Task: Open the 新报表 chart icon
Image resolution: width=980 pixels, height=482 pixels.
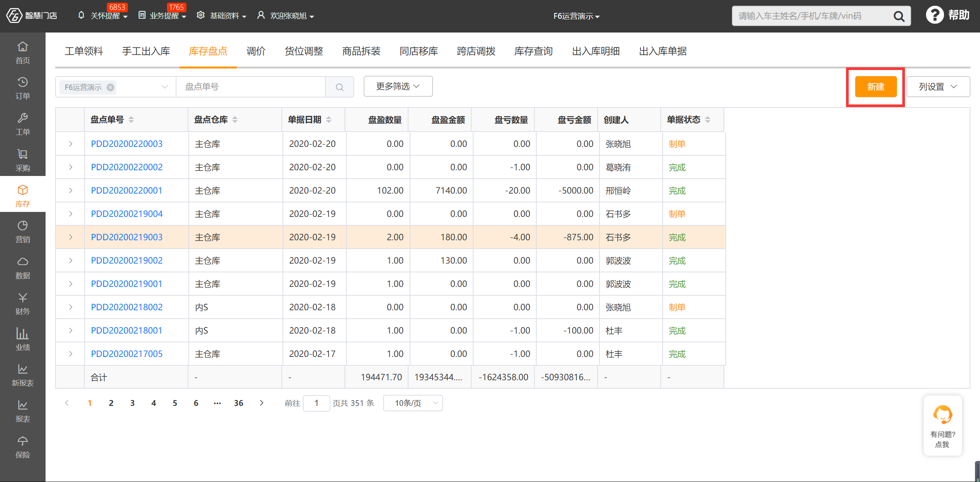Action: [23, 375]
